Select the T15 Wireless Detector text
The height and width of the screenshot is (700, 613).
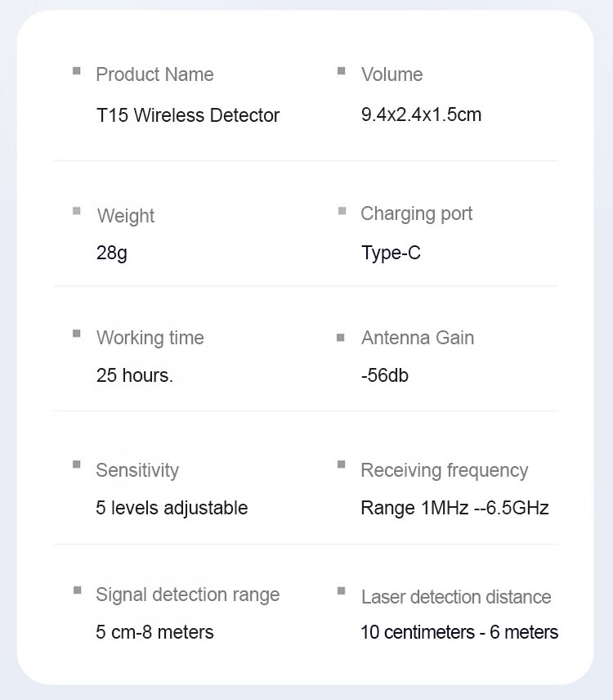point(188,115)
